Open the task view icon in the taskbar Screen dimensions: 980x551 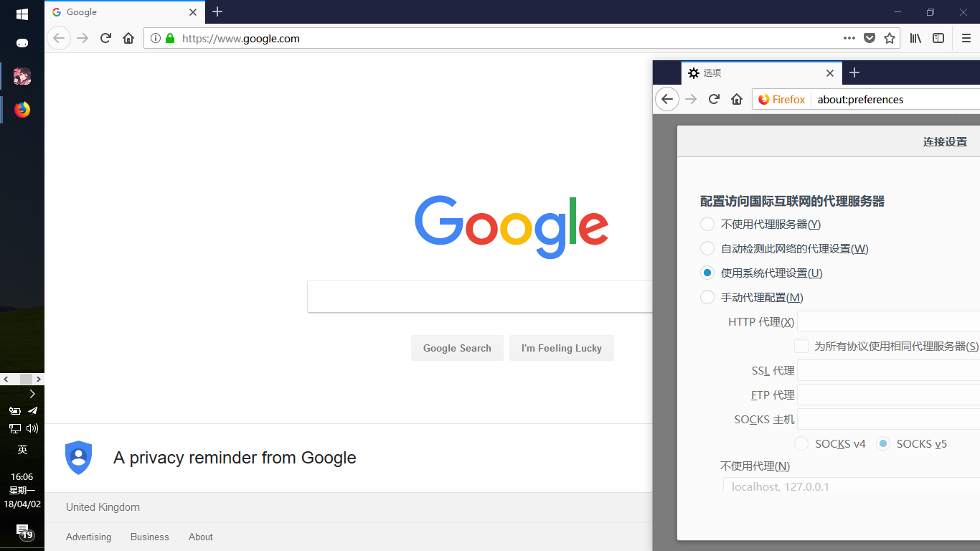click(22, 43)
